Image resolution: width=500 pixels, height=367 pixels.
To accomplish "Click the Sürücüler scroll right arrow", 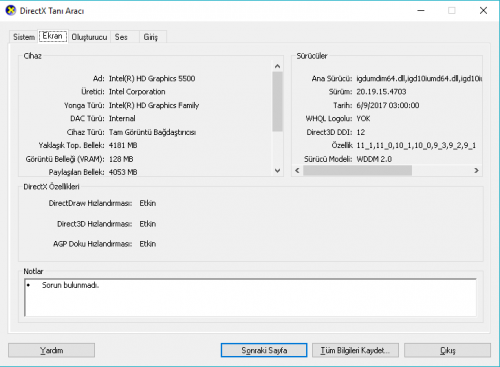I will pyautogui.click(x=476, y=171).
